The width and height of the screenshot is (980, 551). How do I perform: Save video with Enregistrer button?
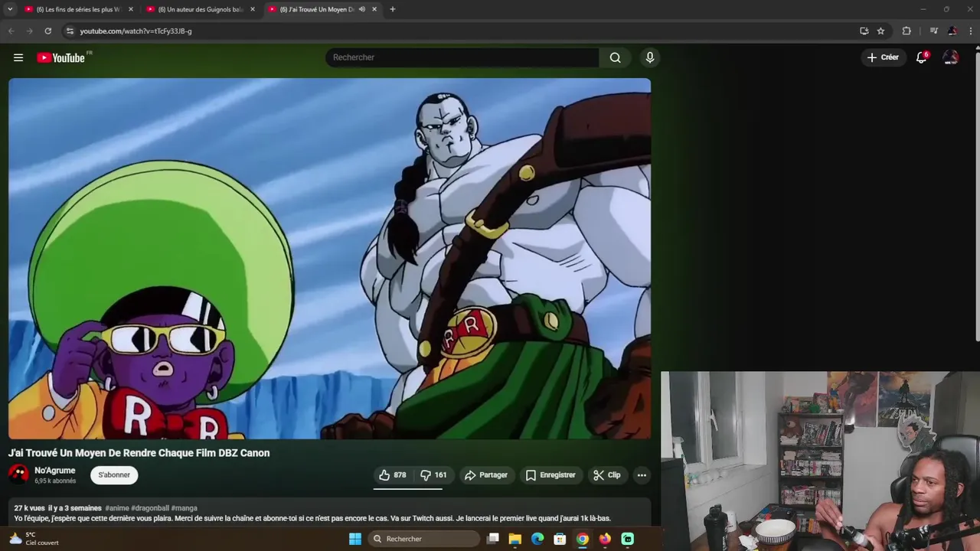click(x=550, y=475)
